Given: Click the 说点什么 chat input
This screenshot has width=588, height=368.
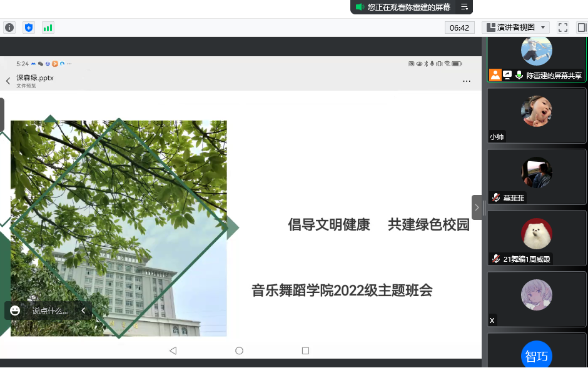Looking at the screenshot, I should (x=50, y=311).
